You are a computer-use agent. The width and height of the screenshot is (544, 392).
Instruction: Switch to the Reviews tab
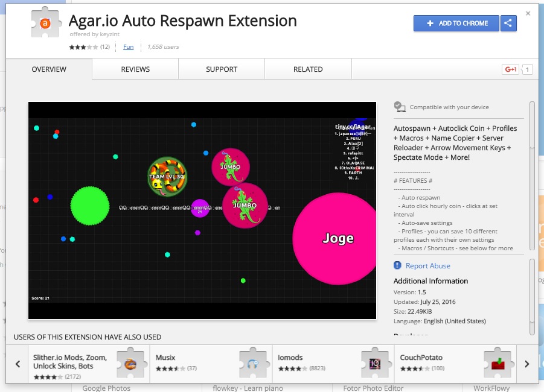135,69
